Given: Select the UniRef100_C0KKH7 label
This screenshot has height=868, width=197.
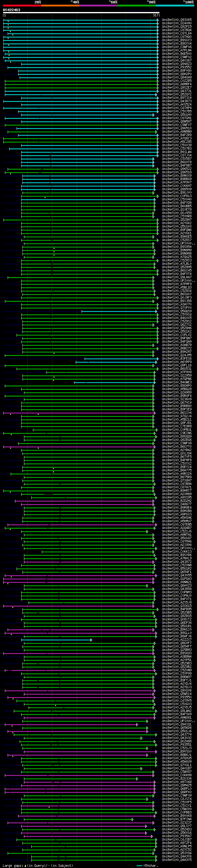Looking at the screenshot, I should (x=177, y=186).
